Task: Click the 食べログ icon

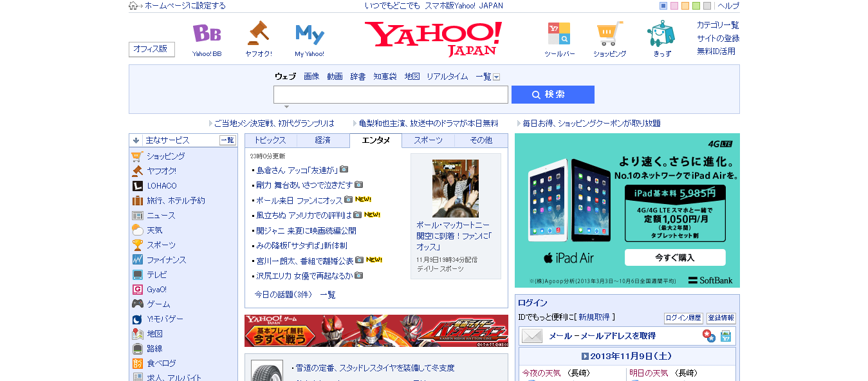Action: (x=137, y=364)
